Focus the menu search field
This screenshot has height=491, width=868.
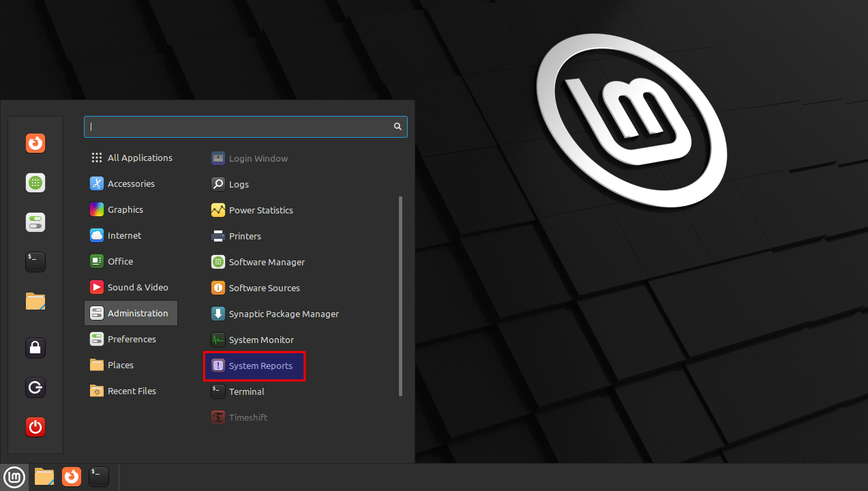click(x=245, y=127)
